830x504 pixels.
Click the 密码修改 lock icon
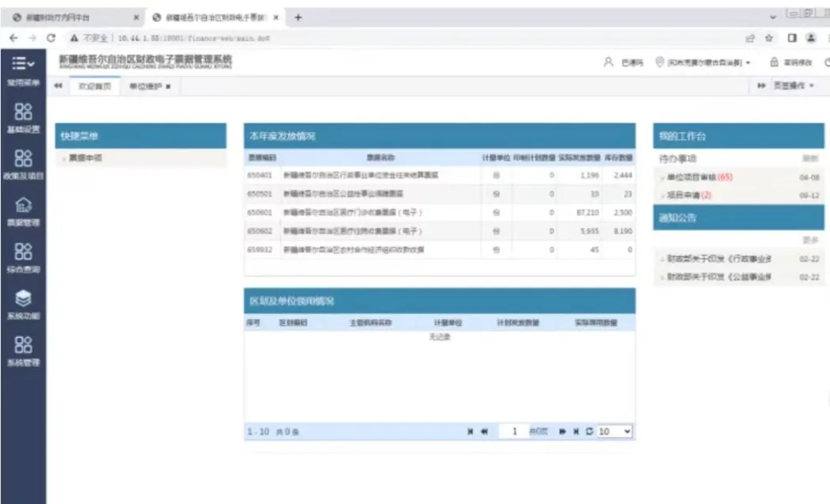(775, 63)
